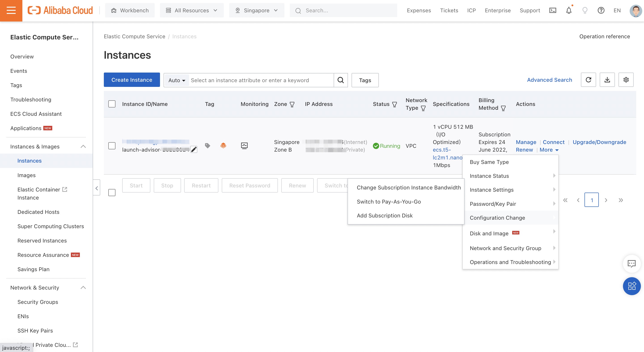Collapse the Instances & Images section
Image resolution: width=644 pixels, height=352 pixels.
[x=83, y=147]
